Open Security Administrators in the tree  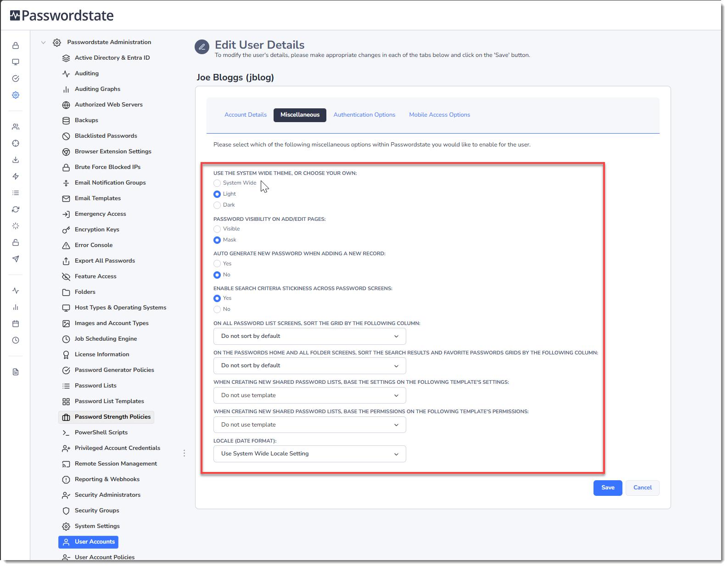[107, 495]
